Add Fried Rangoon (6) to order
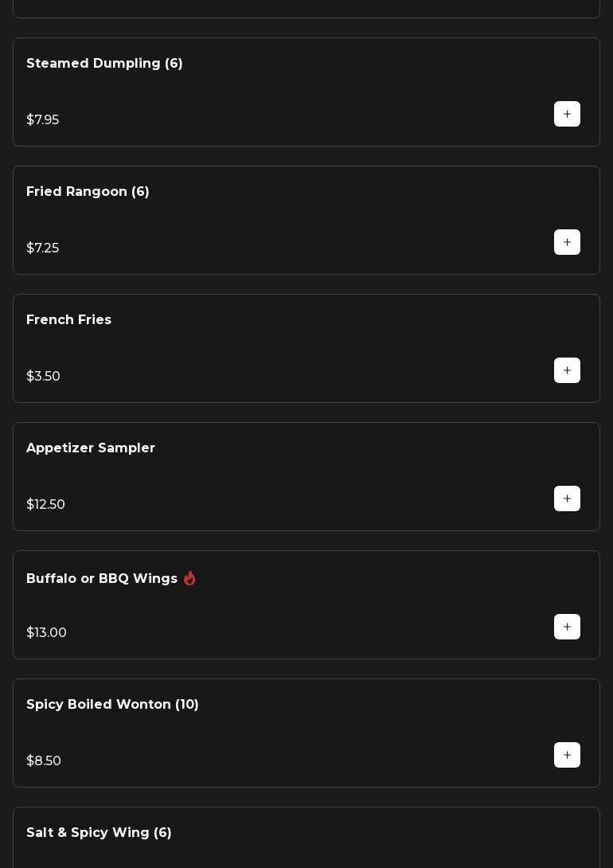 point(567,242)
